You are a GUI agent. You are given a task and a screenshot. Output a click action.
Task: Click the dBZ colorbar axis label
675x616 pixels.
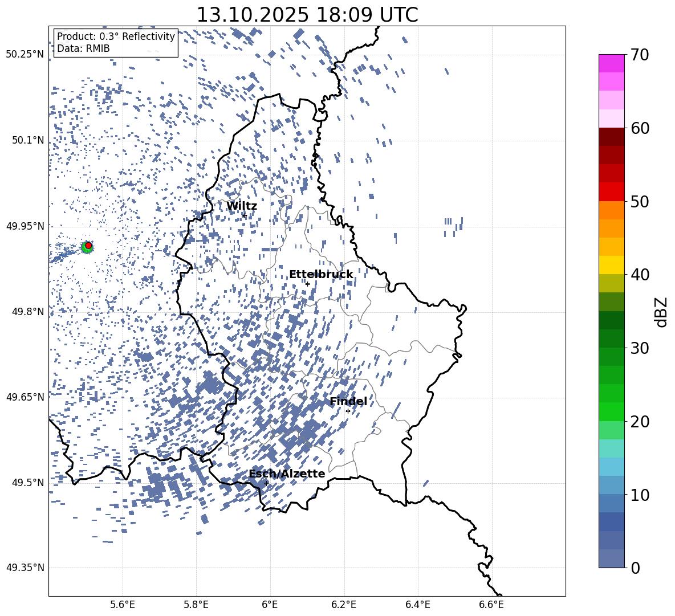(662, 312)
